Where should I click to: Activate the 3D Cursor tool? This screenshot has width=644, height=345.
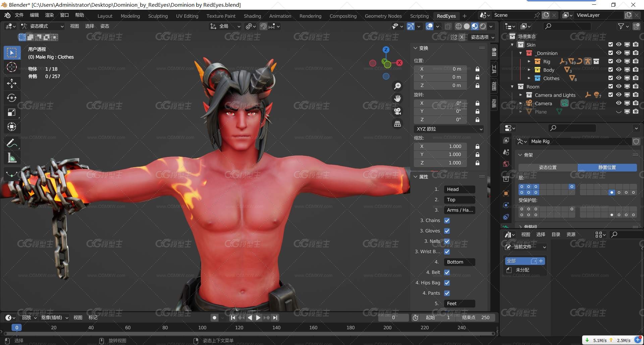[12, 67]
